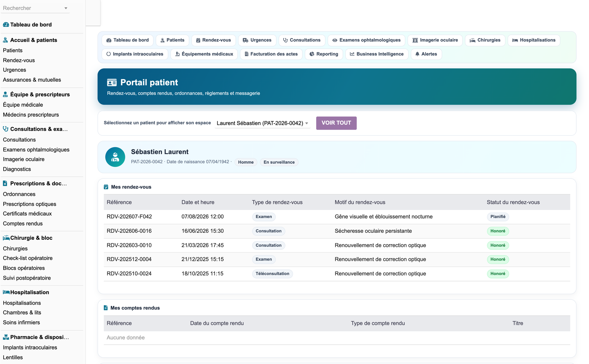Open Suivi postopératoire sidebar link
Screen dimensions: 589x364
point(27,278)
